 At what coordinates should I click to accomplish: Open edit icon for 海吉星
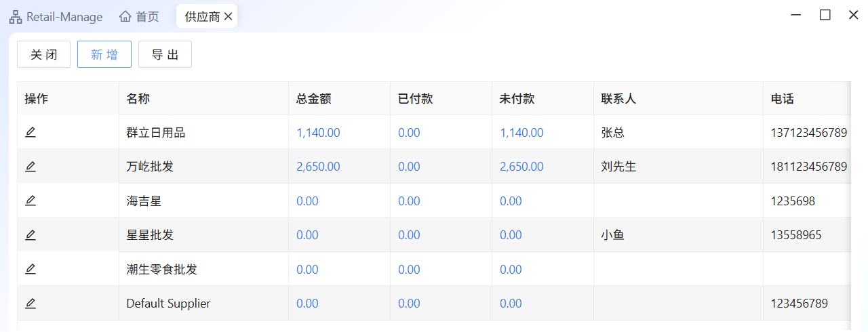31,201
